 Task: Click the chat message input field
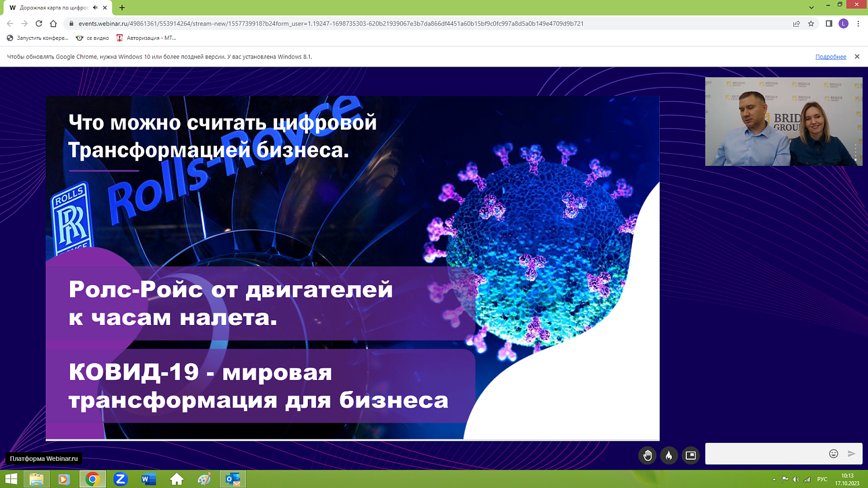pos(765,454)
